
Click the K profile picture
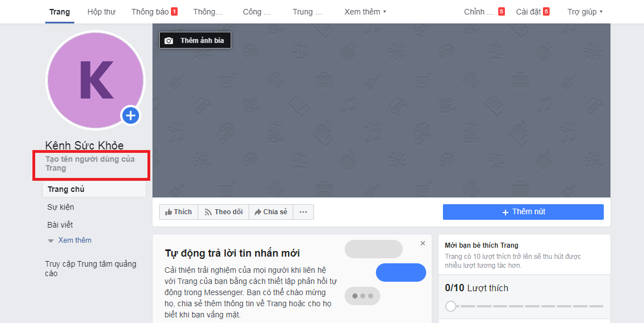click(96, 79)
